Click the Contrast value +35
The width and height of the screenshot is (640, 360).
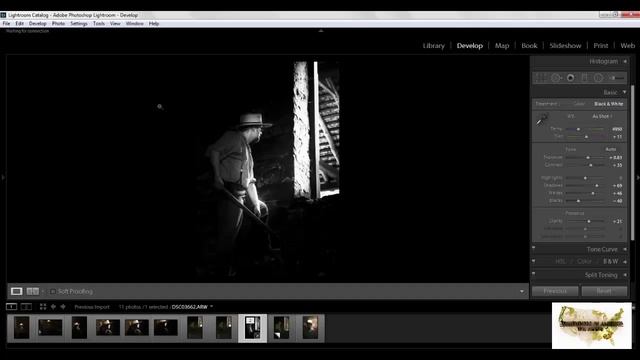tap(617, 165)
